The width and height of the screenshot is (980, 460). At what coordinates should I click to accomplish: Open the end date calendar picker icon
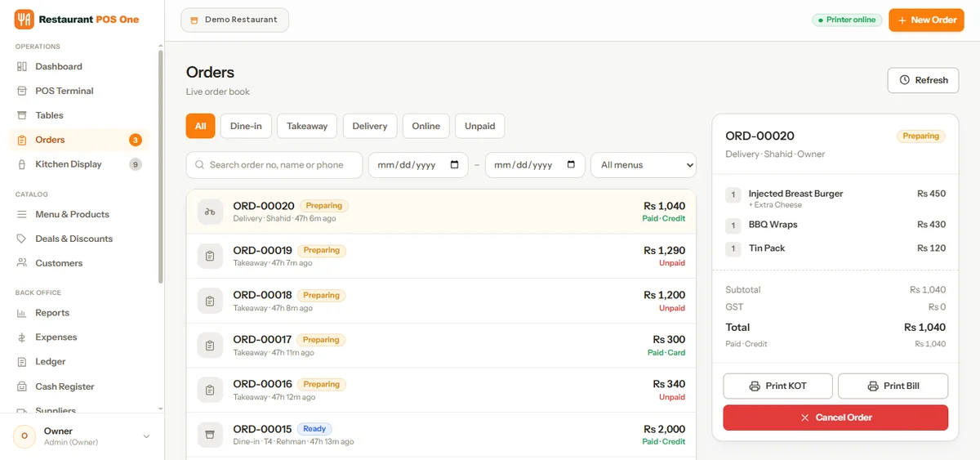[x=571, y=164]
